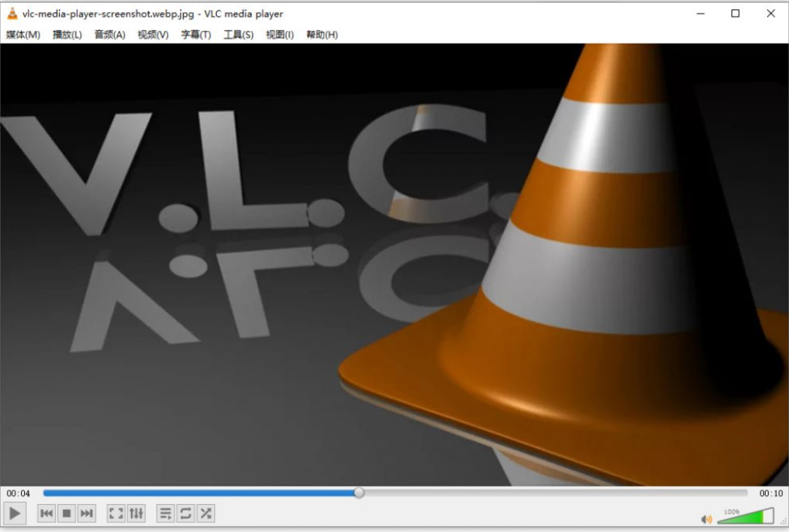Open the 字幕(T) menu
The width and height of the screenshot is (789, 532).
196,35
